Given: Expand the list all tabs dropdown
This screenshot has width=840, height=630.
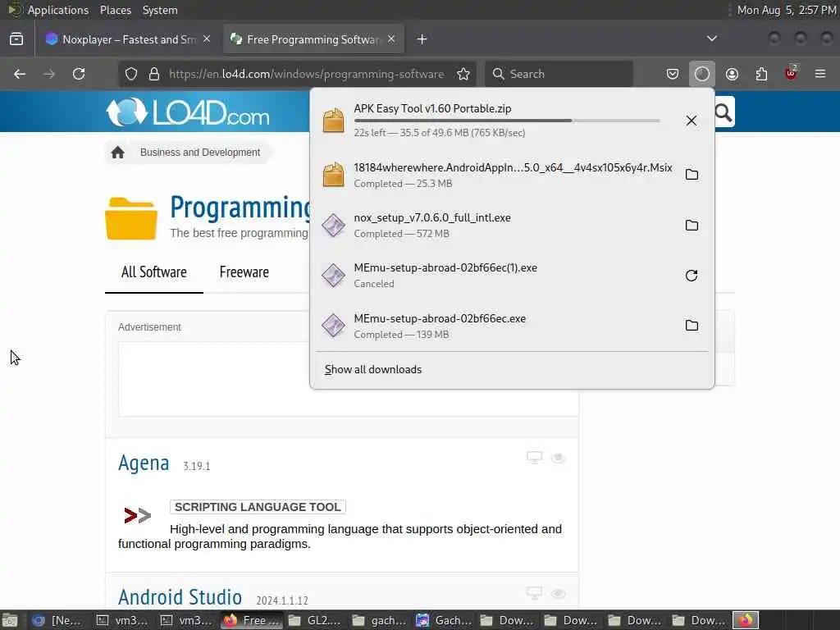Looking at the screenshot, I should pos(711,39).
